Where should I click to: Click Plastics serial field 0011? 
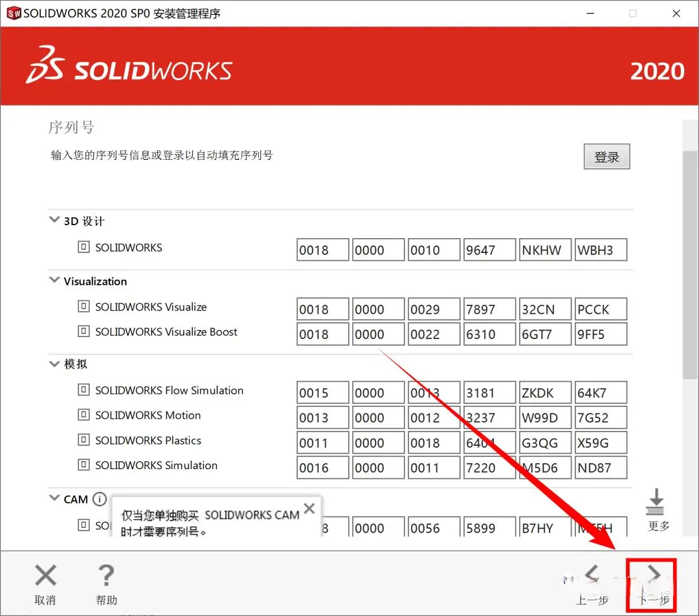coord(323,443)
